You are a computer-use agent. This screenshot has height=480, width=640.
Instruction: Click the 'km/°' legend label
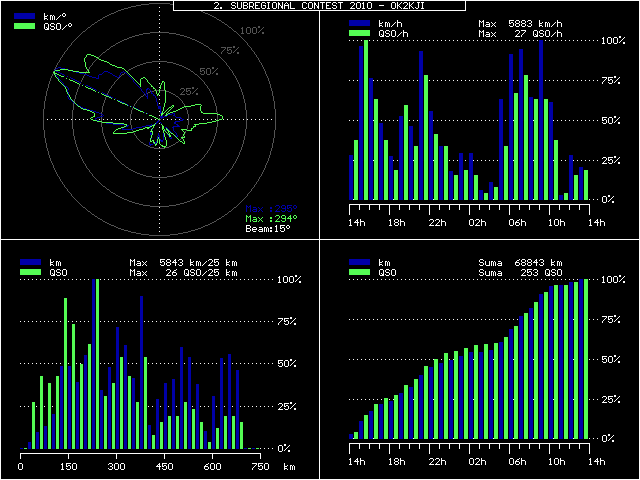click(55, 16)
